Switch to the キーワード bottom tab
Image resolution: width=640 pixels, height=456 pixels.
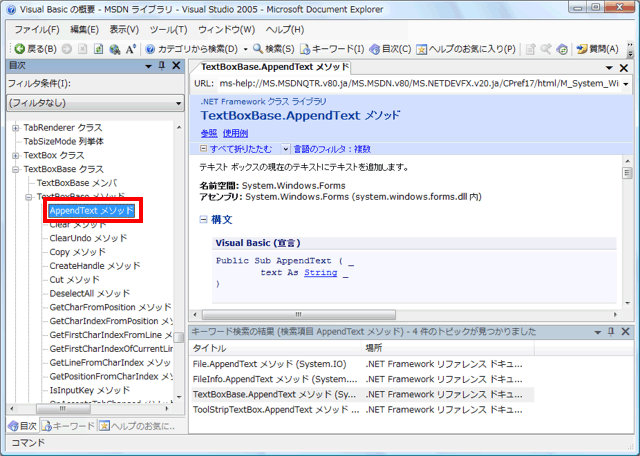[69, 426]
